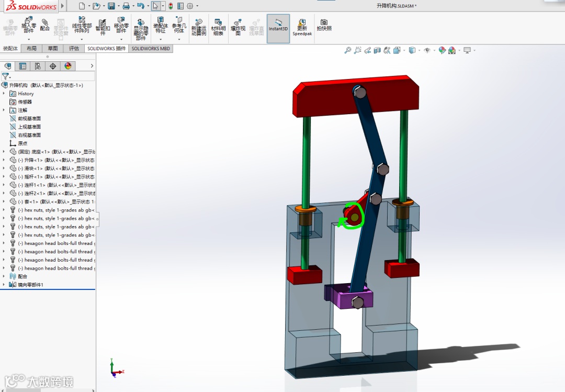Expand the History tree node
The image size is (565, 392).
pyautogui.click(x=4, y=93)
